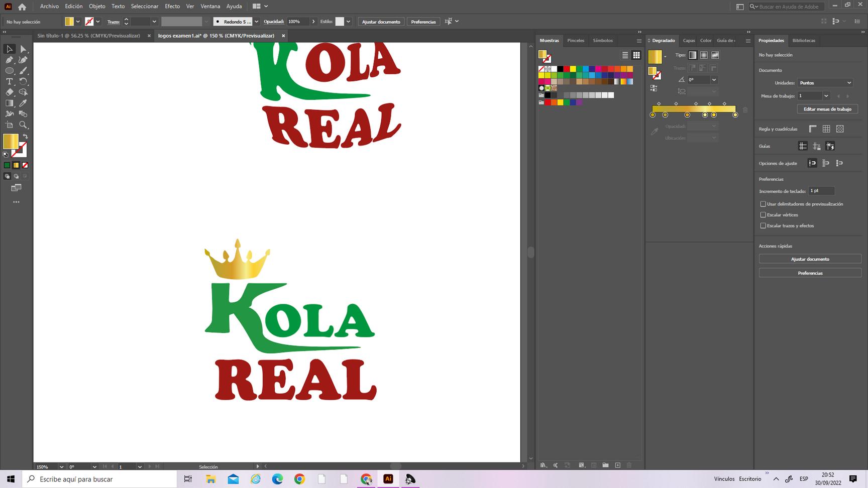This screenshot has height=488, width=868.
Task: Select the Artboard tool
Action: [x=9, y=125]
